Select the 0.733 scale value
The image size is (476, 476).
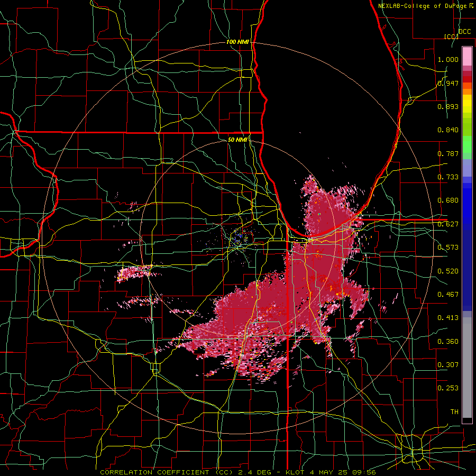point(448,177)
